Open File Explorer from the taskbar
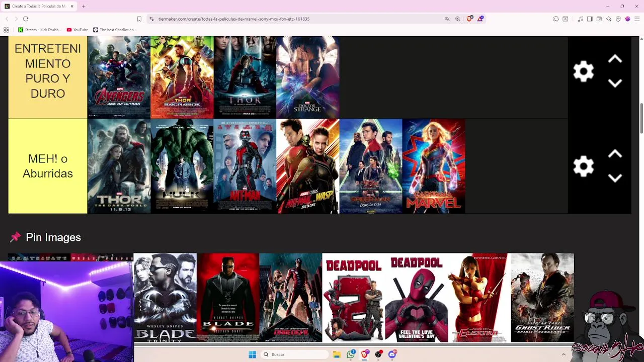This screenshot has width=644, height=362. point(337,354)
